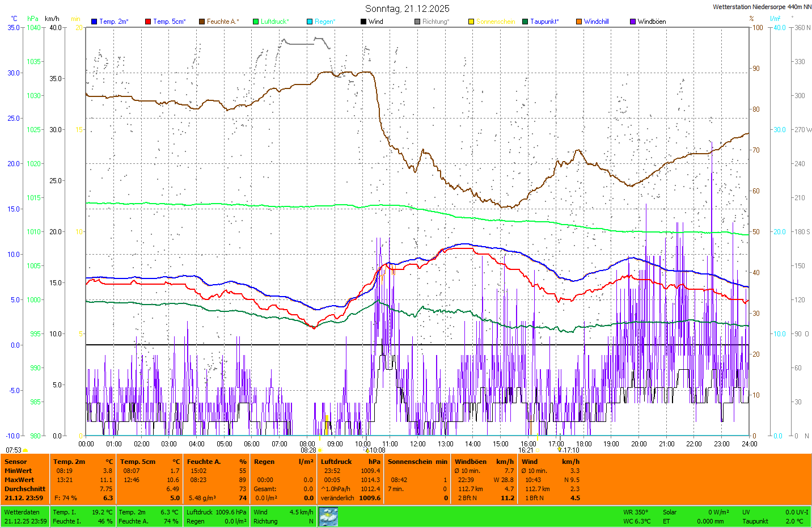Click the purple Windböen legend square
This screenshot has width=812, height=528.
(x=633, y=22)
